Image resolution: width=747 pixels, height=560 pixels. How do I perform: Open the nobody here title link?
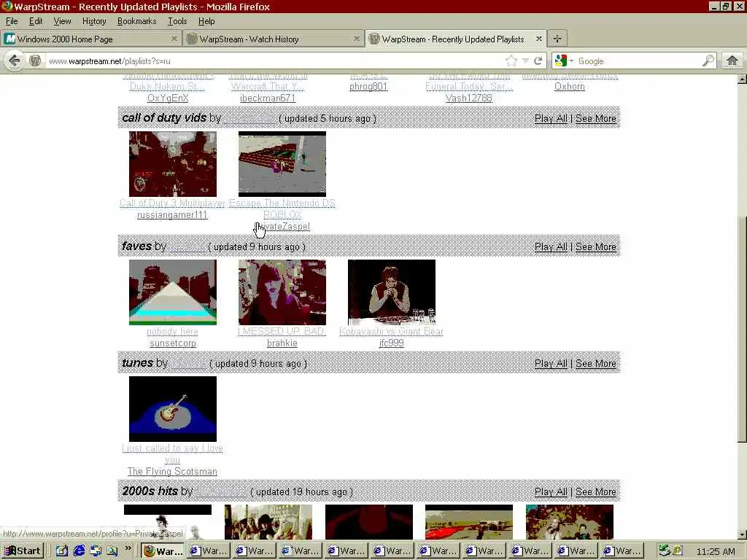click(172, 332)
